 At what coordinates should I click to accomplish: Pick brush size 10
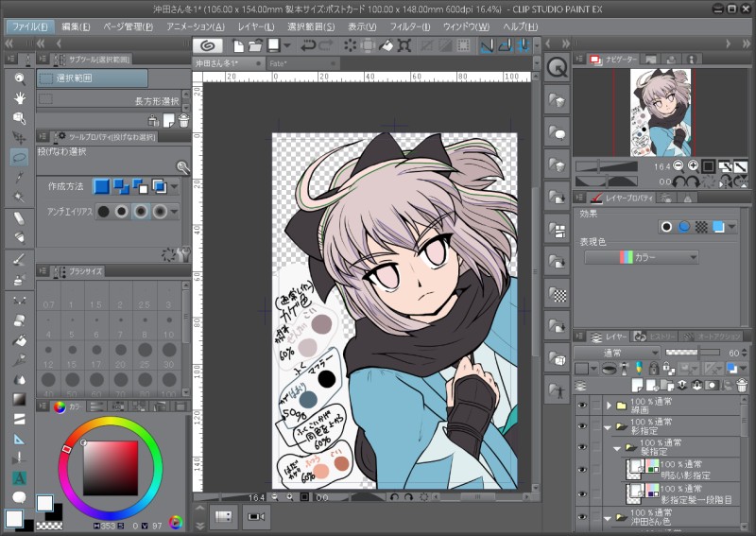click(x=169, y=326)
